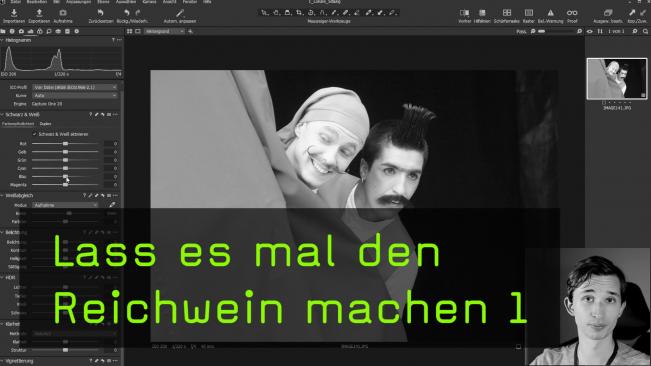This screenshot has width=651, height=366.
Task: Open the Schärfemaske focus mask icon
Action: (507, 13)
